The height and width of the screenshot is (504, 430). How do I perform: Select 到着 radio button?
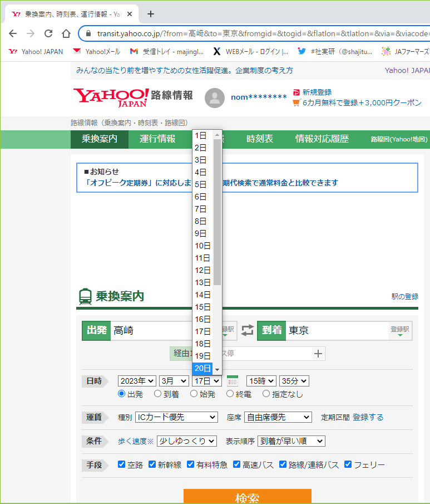tap(157, 393)
